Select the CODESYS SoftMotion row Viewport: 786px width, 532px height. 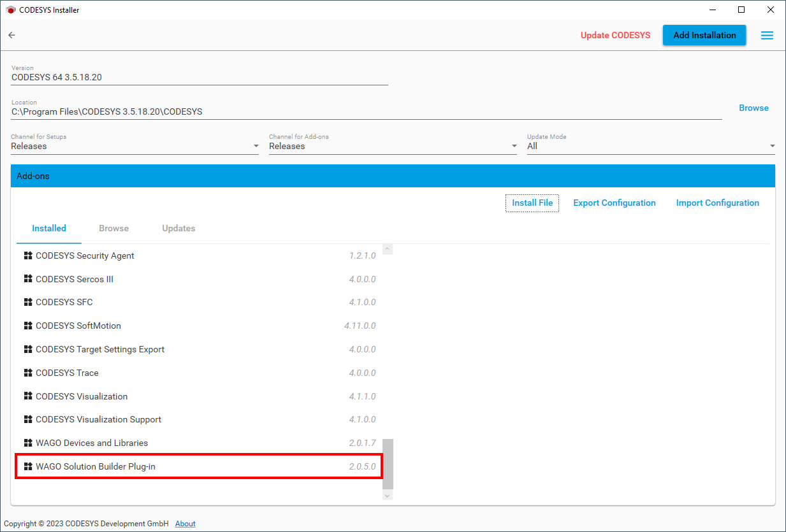[x=199, y=326]
